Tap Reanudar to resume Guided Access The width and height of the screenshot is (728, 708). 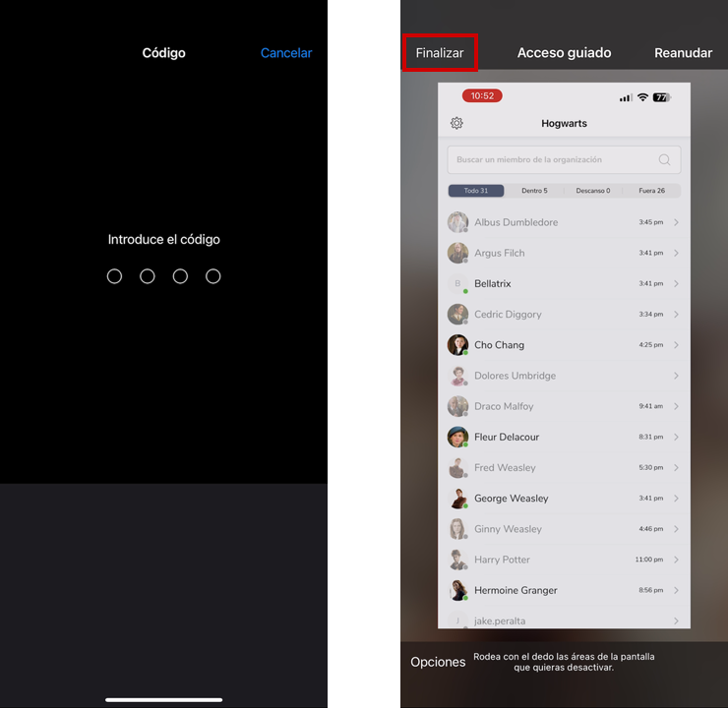(683, 53)
